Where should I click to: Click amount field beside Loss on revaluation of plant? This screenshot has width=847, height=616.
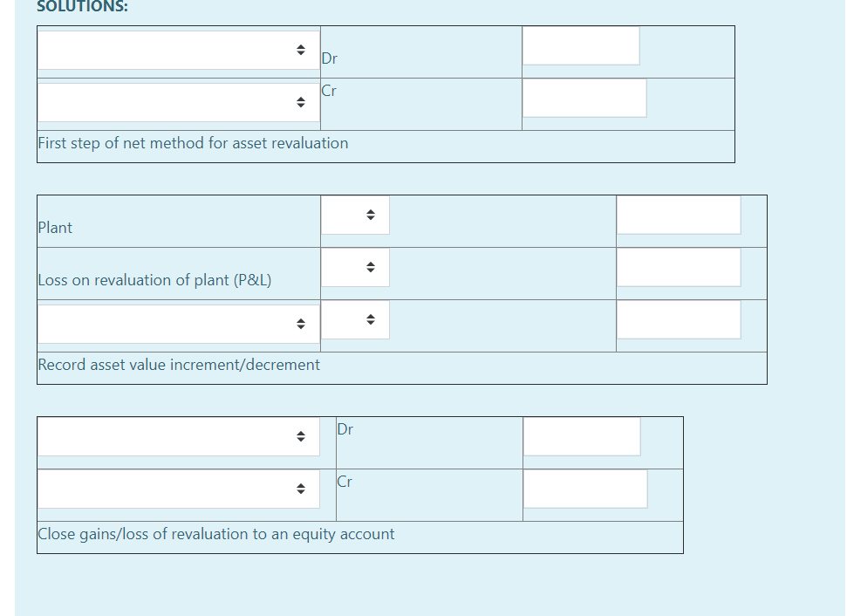click(678, 267)
